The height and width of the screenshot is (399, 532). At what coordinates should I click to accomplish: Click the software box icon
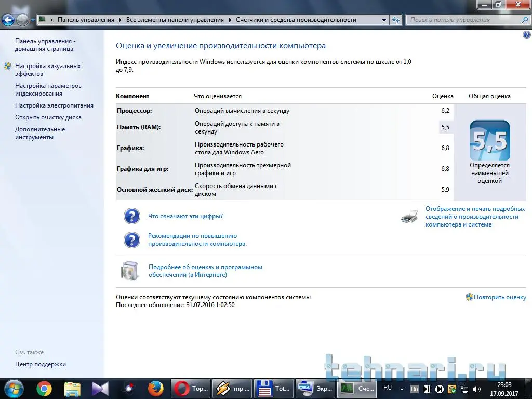pos(130,271)
